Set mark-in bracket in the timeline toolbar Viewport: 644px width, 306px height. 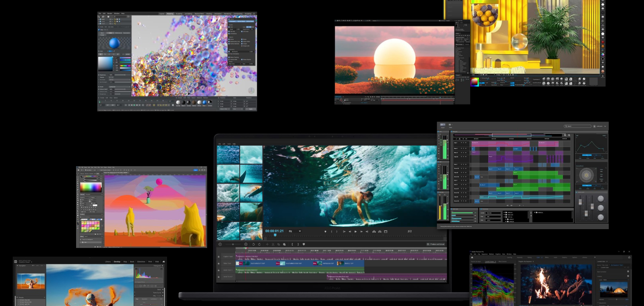pyautogui.click(x=292, y=244)
